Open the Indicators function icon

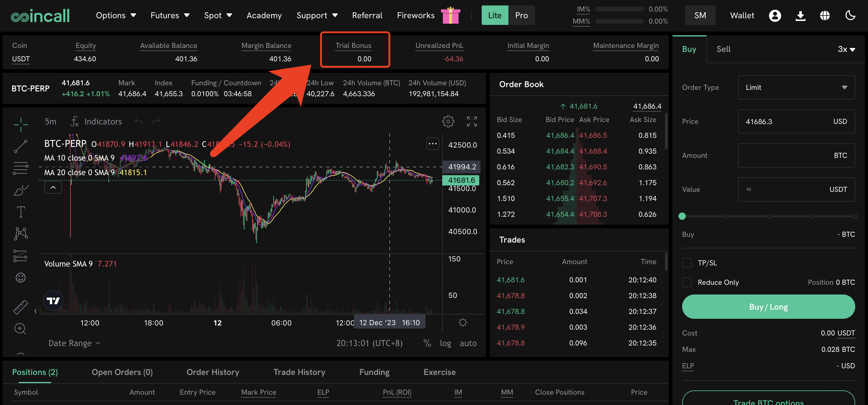tap(74, 121)
